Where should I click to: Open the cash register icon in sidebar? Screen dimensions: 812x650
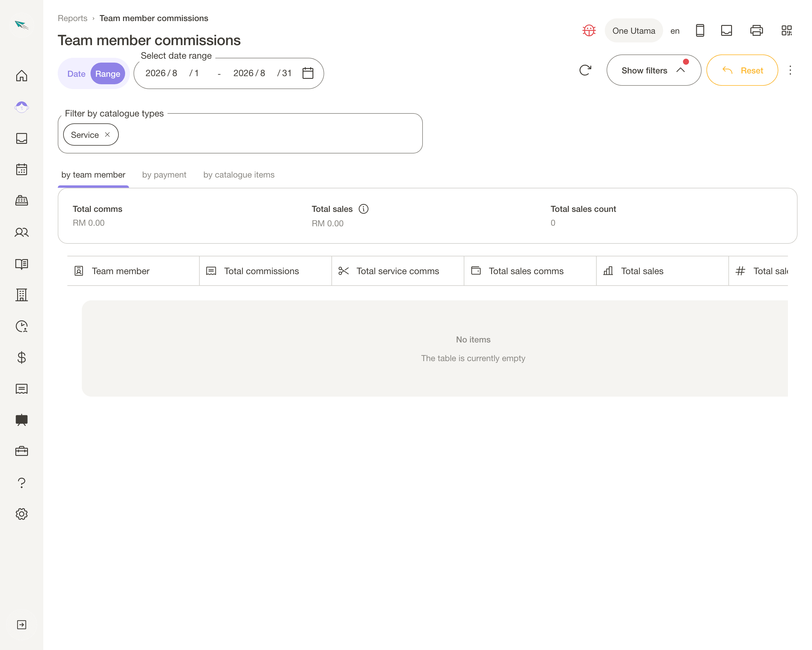click(x=21, y=201)
